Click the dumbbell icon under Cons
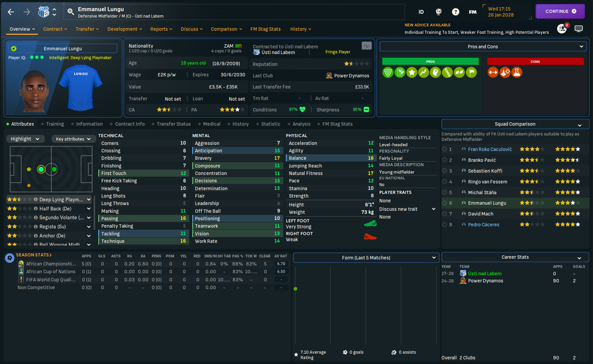This screenshot has width=593, height=364. (493, 73)
